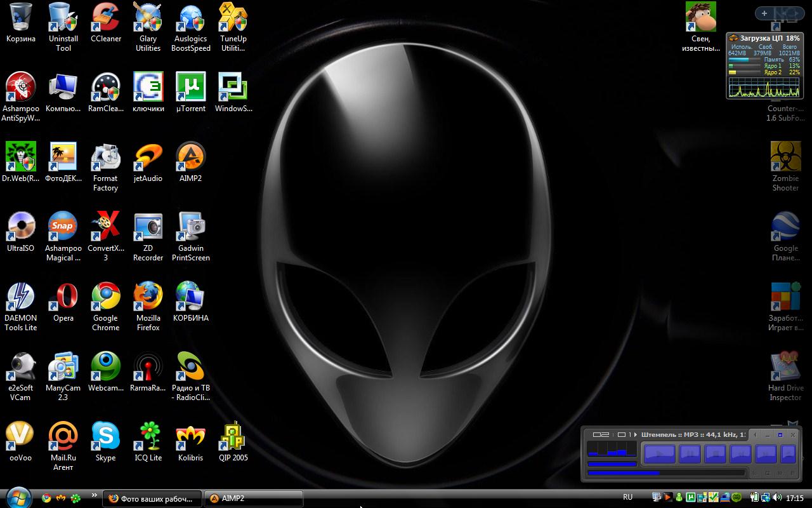Click the RU language indicator

point(628,497)
